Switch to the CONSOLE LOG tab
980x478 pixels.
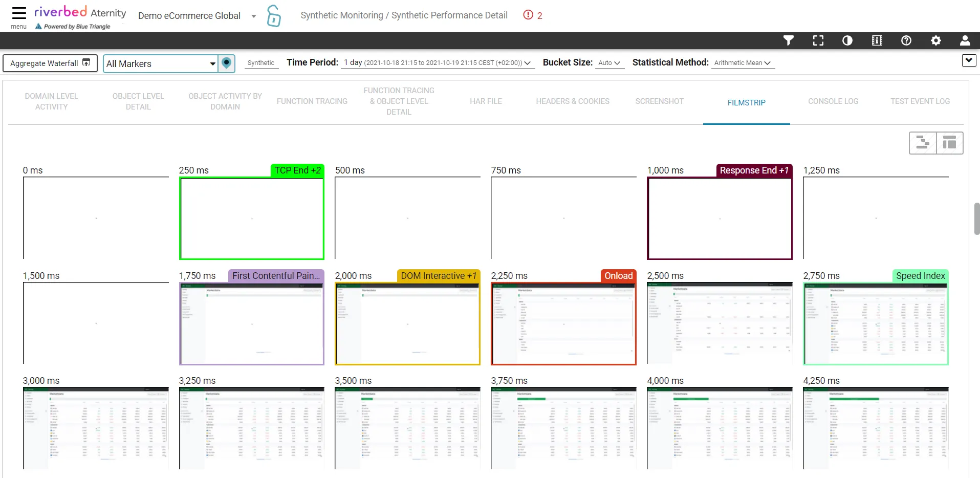[833, 101]
